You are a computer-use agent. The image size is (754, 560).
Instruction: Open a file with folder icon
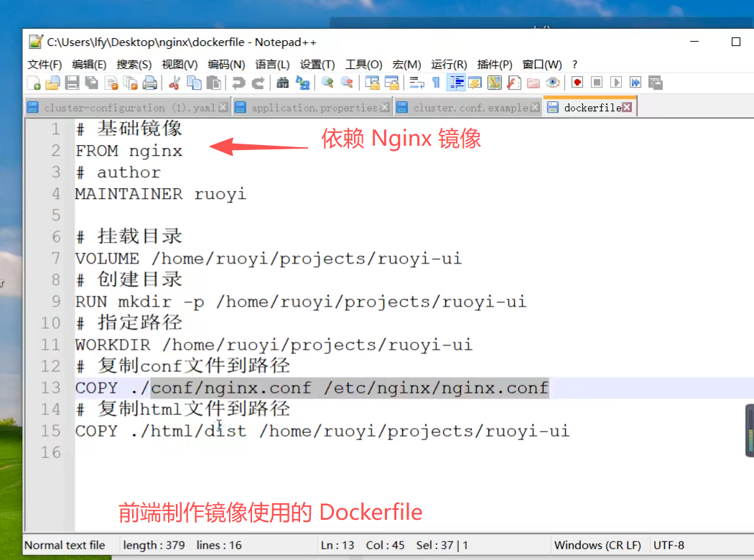[52, 83]
